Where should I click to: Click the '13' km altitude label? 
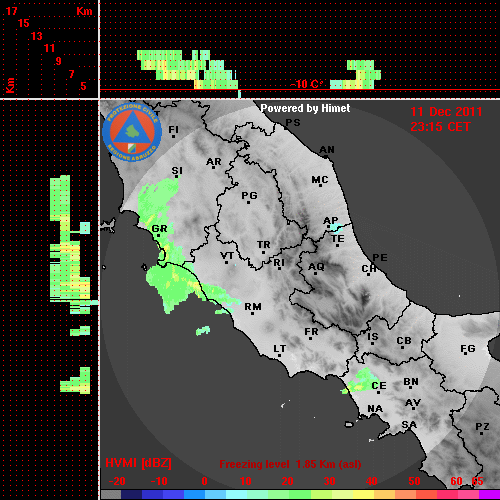coord(37,36)
